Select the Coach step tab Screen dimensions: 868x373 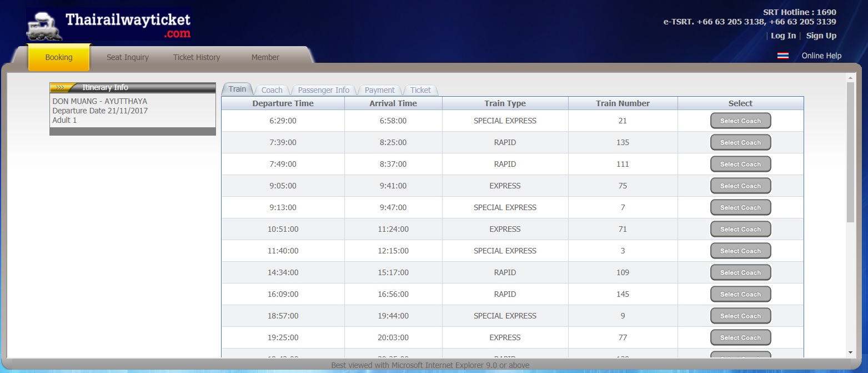(272, 90)
